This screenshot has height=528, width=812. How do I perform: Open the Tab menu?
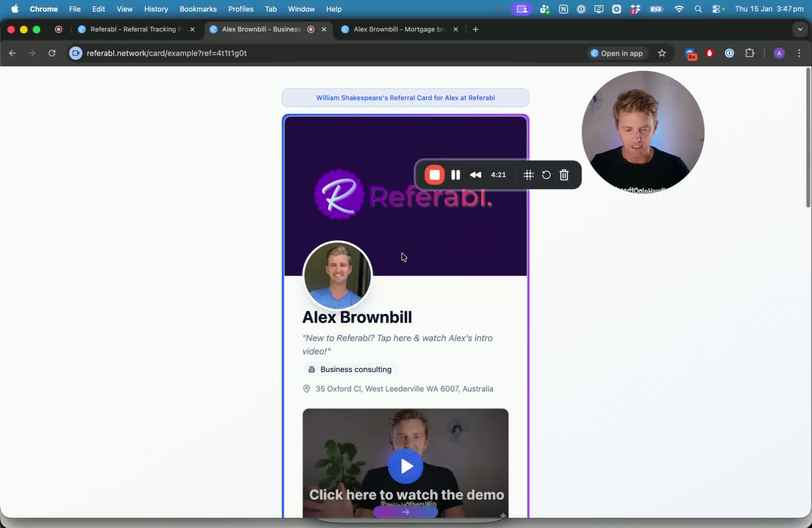point(271,9)
